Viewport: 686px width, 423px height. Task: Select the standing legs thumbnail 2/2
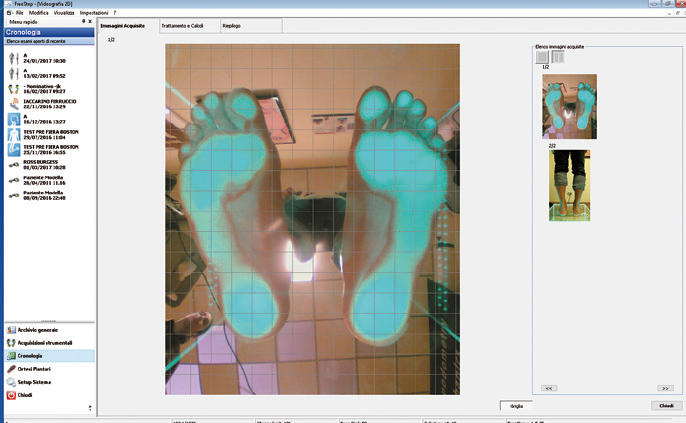click(569, 185)
